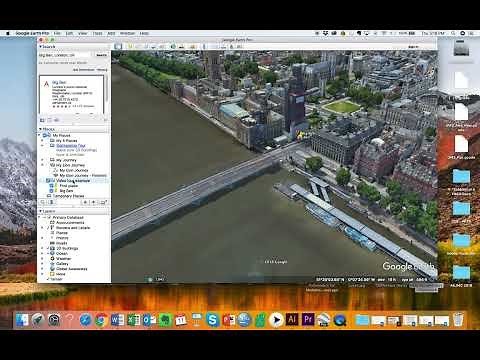Collapse the Search panel triangle
480x360 pixels.
pyautogui.click(x=41, y=47)
